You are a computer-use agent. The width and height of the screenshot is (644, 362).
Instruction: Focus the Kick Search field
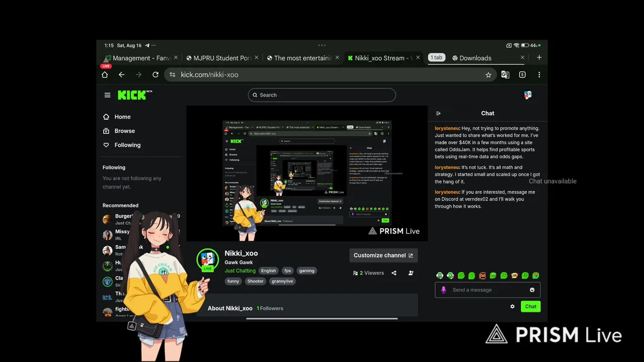click(322, 95)
